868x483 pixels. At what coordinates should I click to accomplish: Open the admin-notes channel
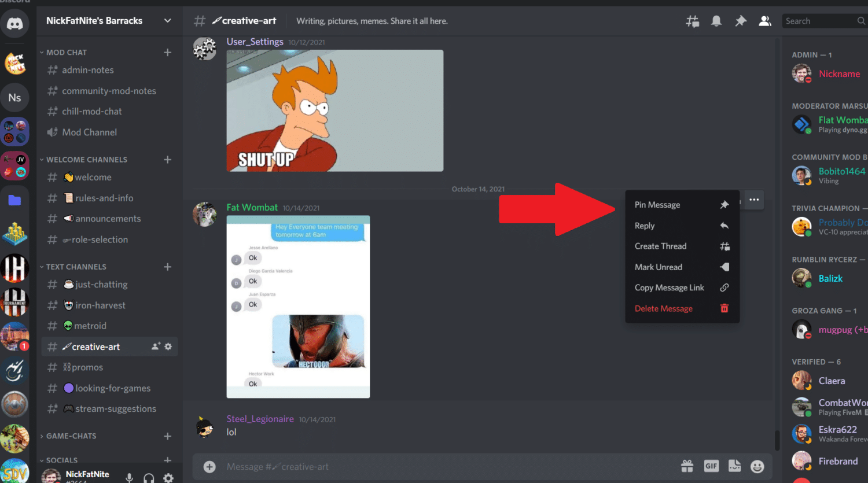point(109,70)
